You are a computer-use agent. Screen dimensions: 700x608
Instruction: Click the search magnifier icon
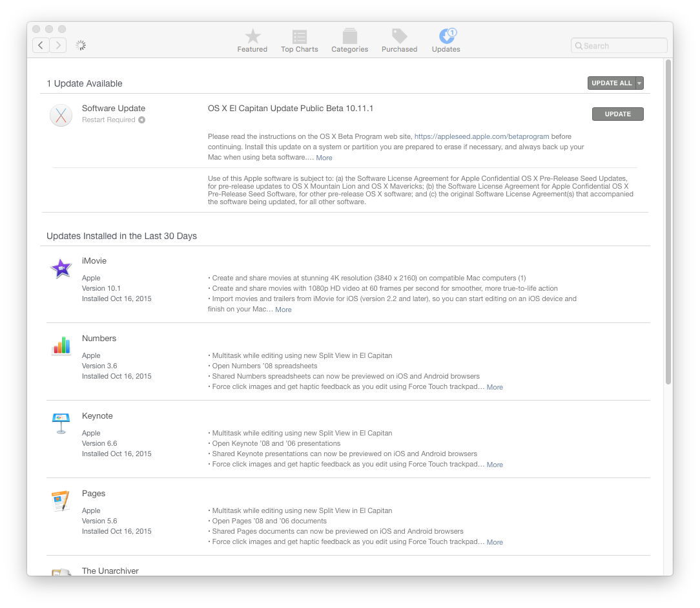tap(579, 46)
